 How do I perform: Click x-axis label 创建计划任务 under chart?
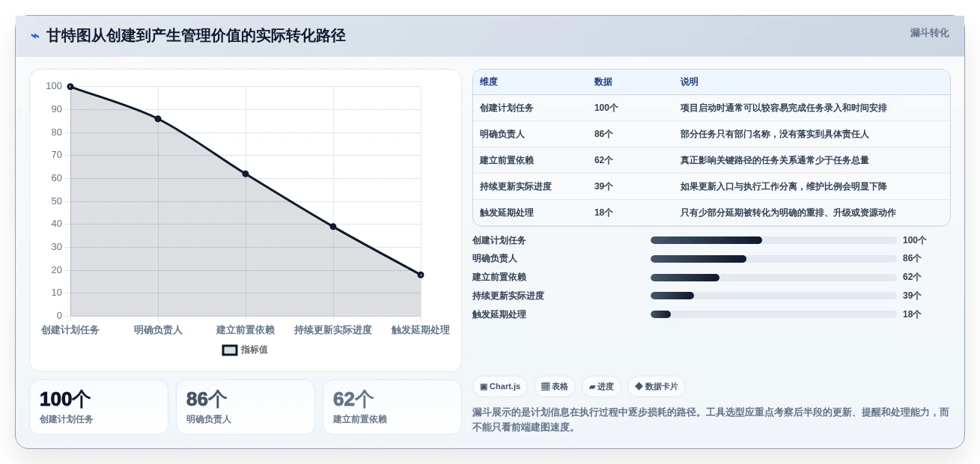(x=70, y=330)
